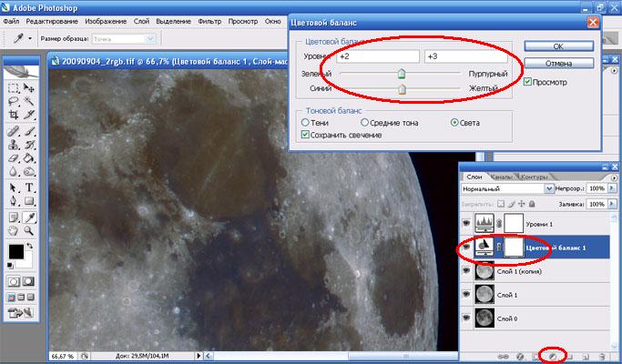622x364 pixels.
Task: Click the level field showing +3
Action: coord(465,56)
